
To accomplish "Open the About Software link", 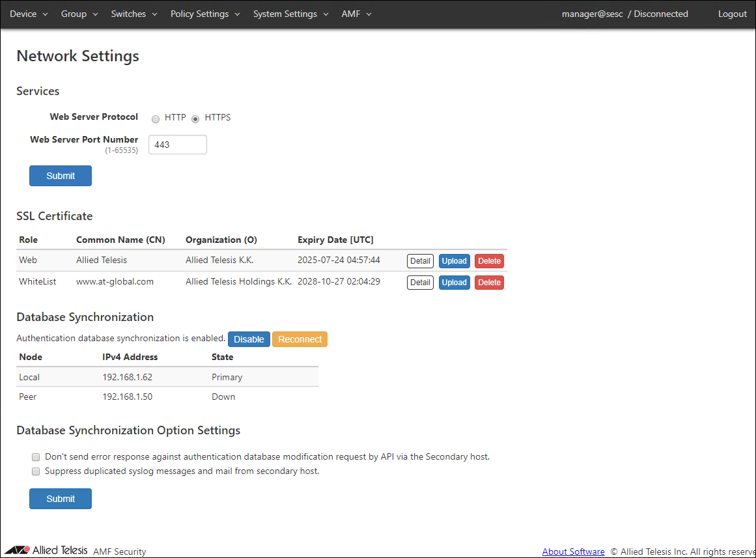I will (573, 551).
